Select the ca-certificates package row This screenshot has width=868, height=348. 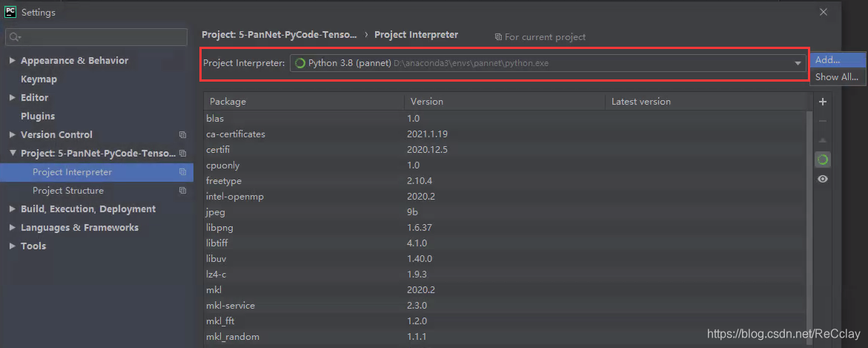tap(506, 134)
